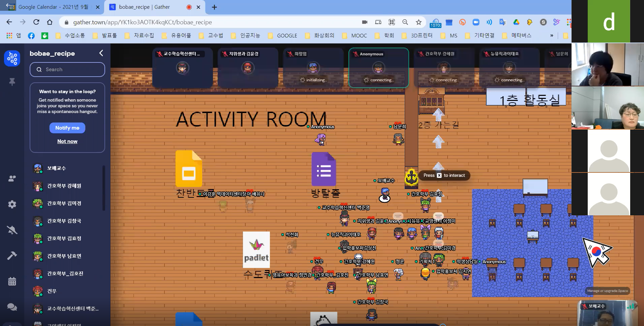This screenshot has width=644, height=326.
Task: Click the 치위생과 김윤경 video tile
Action: click(x=248, y=68)
